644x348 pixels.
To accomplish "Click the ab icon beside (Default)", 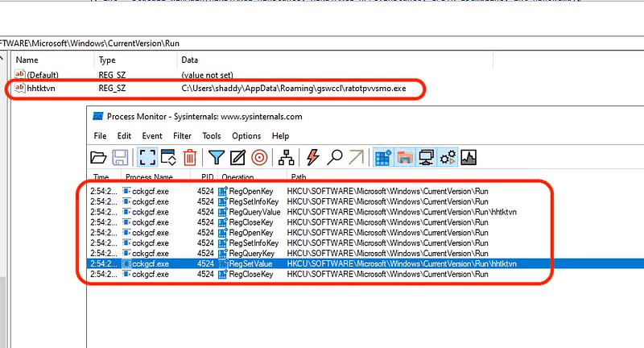I will click(19, 74).
